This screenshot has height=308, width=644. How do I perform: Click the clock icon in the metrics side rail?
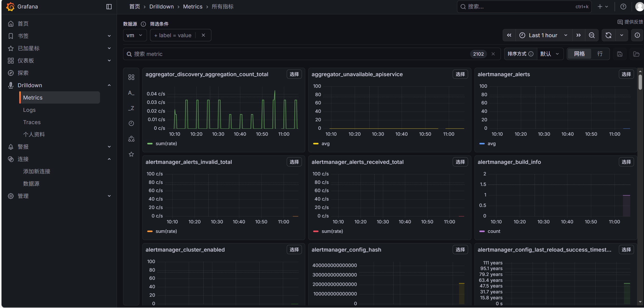131,123
